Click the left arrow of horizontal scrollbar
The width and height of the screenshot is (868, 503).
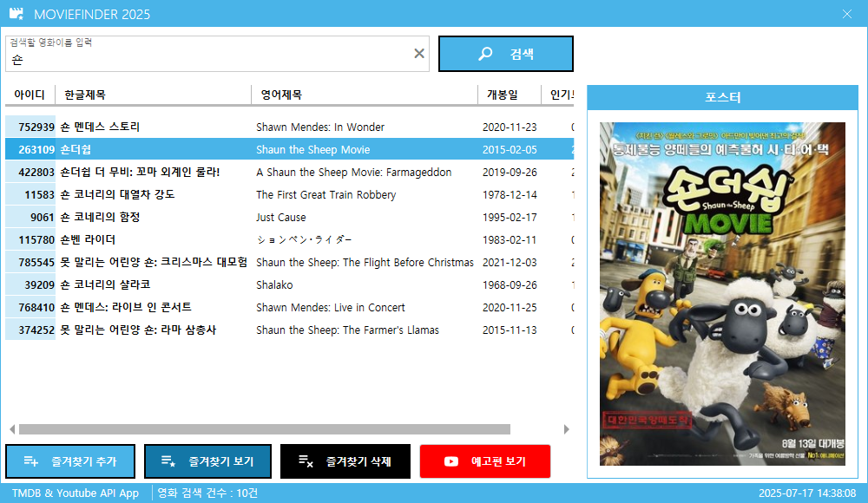coord(12,429)
